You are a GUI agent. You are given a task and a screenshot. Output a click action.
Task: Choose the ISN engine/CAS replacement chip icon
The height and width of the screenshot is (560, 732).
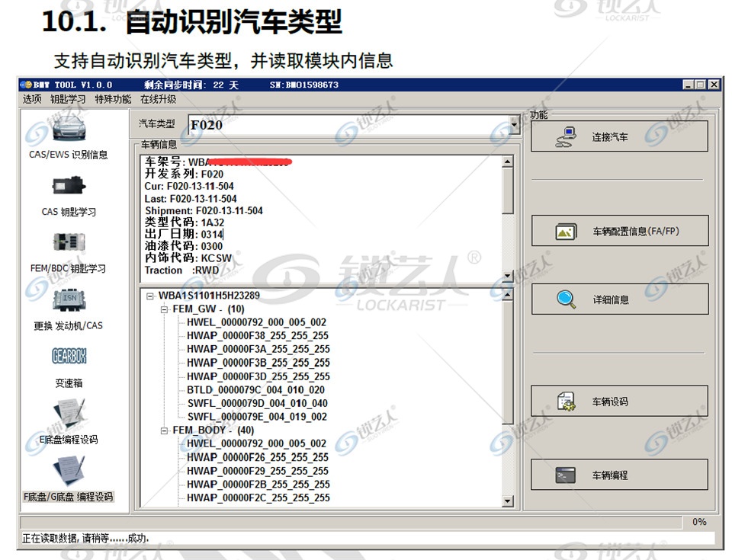[69, 300]
